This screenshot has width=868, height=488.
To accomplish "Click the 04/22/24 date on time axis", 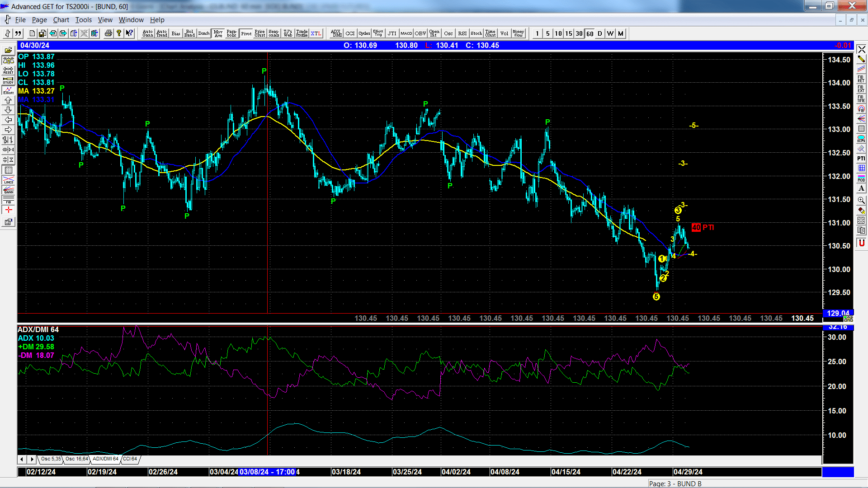I will click(627, 472).
